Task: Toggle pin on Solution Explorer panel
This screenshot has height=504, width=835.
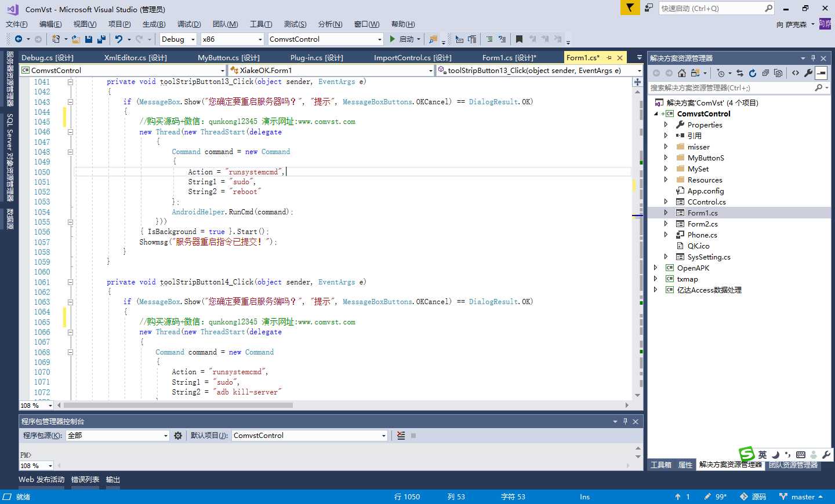Action: 813,58
